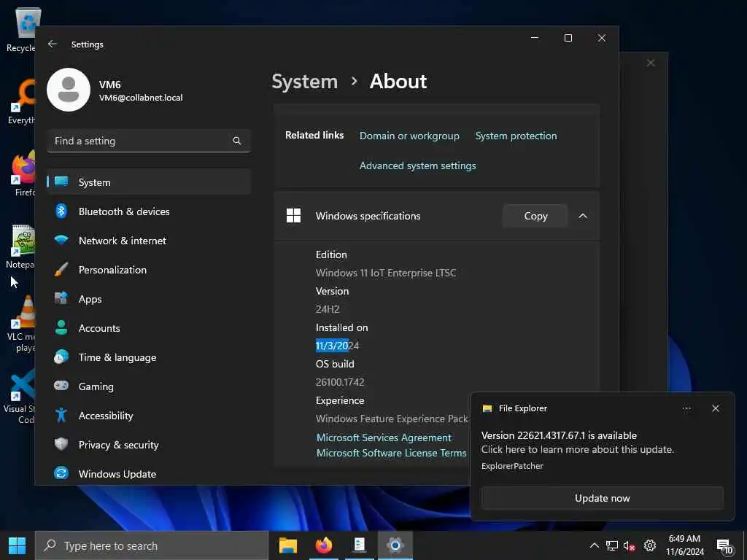Open the Domain or workgroup link
The height and width of the screenshot is (560, 747).
coord(409,136)
